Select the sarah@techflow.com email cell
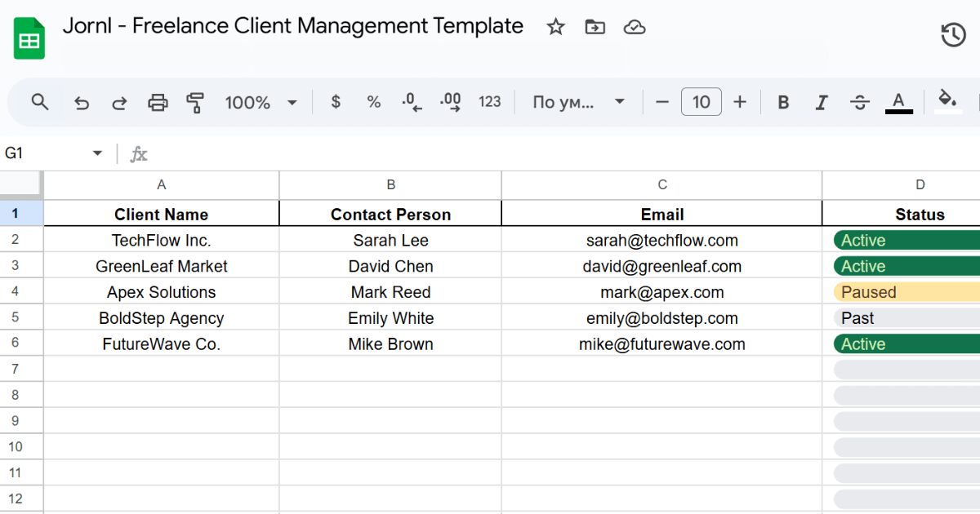The image size is (980, 514). point(661,241)
